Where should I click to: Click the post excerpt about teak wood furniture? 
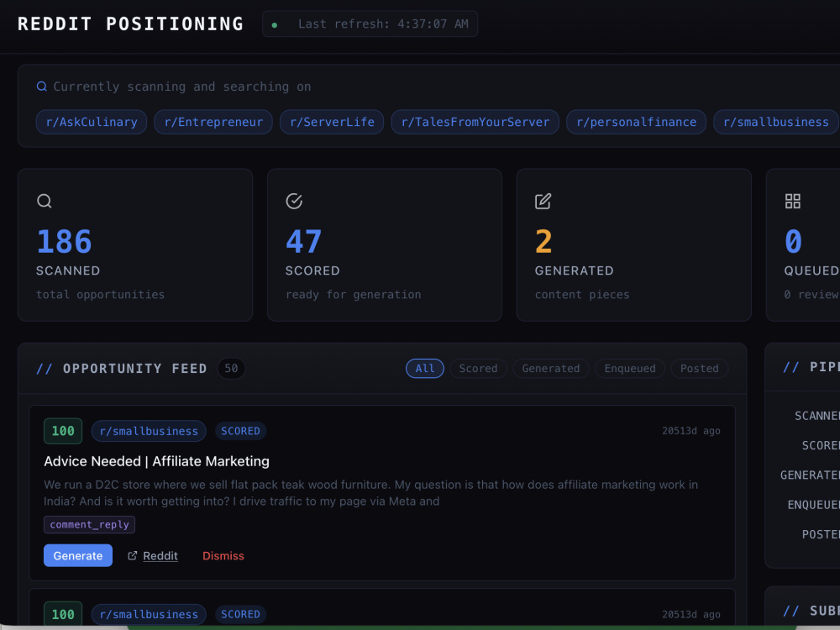click(370, 493)
